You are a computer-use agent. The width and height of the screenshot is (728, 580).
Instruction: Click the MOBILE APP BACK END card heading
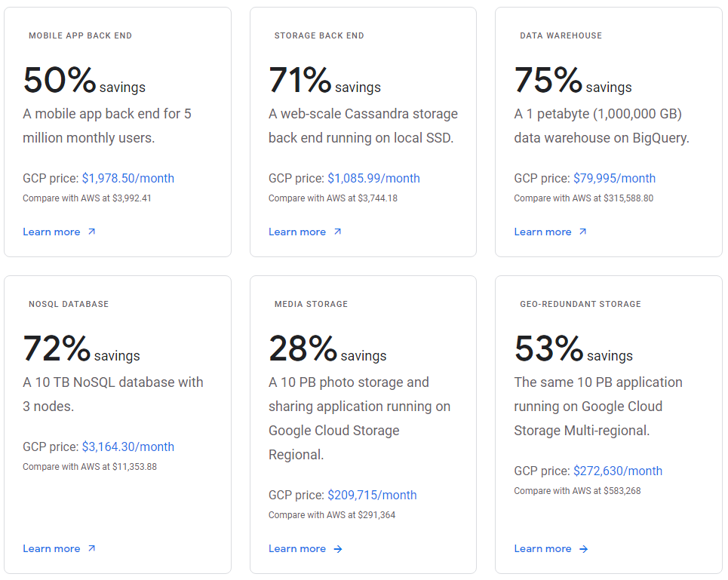[81, 35]
